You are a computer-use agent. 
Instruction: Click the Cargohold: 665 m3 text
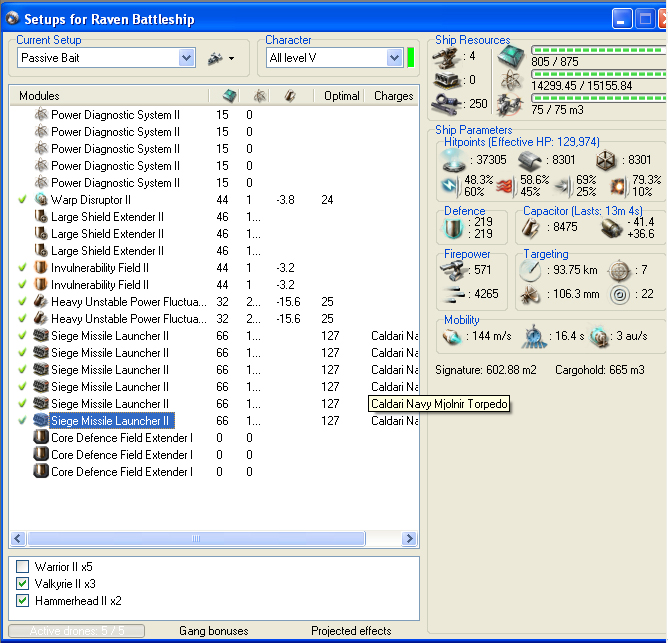[599, 370]
